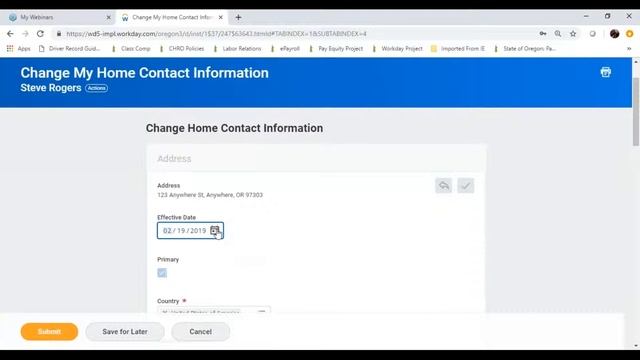Select the Change My Home Contact tab
Screen dimensions: 640x360
coord(171,17)
